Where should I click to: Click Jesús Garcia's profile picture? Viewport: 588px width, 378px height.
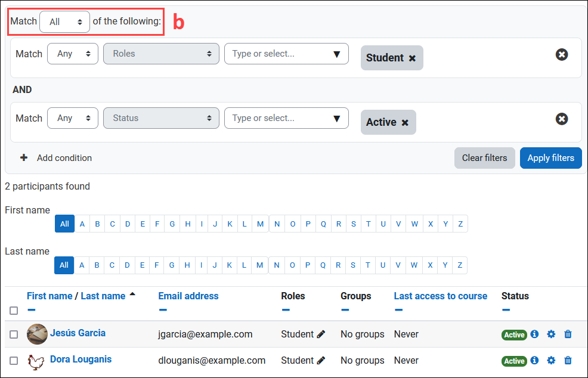(37, 334)
